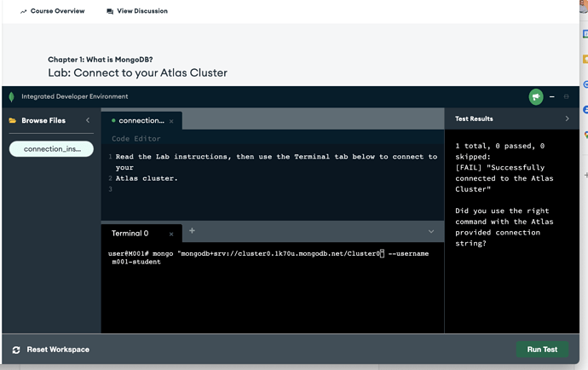
Task: Open the Course Overview link
Action: [57, 11]
